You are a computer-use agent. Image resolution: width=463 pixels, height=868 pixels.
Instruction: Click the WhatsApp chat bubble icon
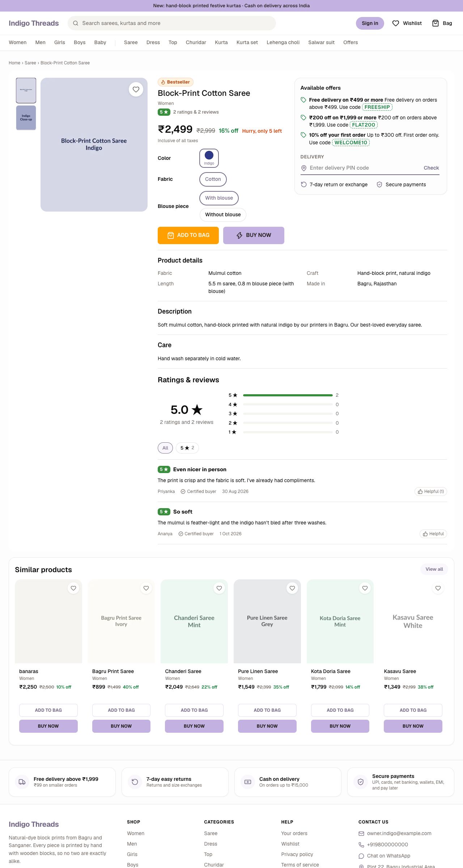(361, 856)
